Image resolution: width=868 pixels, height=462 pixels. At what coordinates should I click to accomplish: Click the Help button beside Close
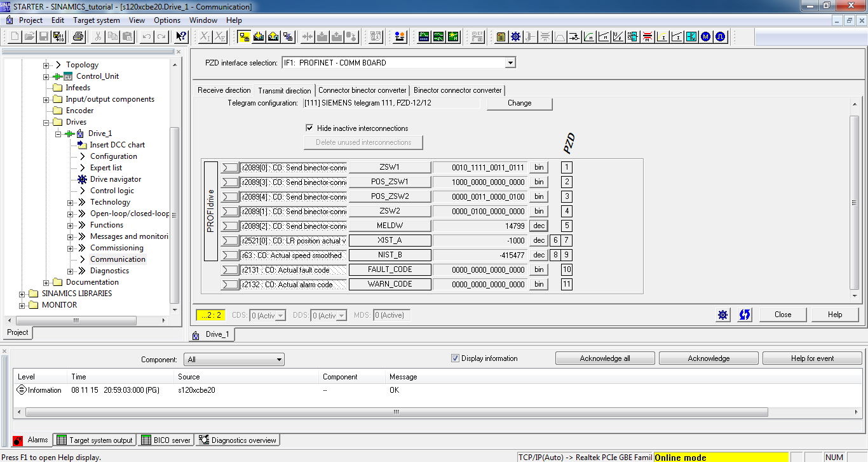[x=835, y=315]
